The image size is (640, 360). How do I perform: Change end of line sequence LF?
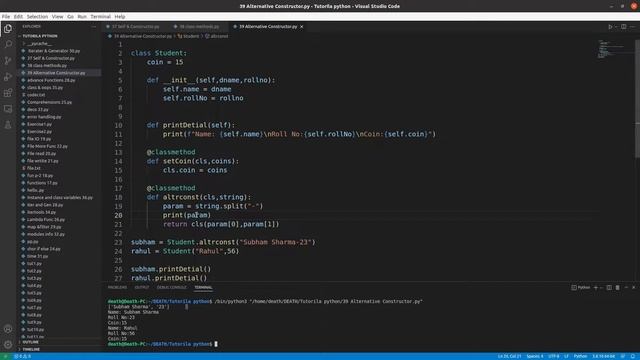pyautogui.click(x=567, y=356)
